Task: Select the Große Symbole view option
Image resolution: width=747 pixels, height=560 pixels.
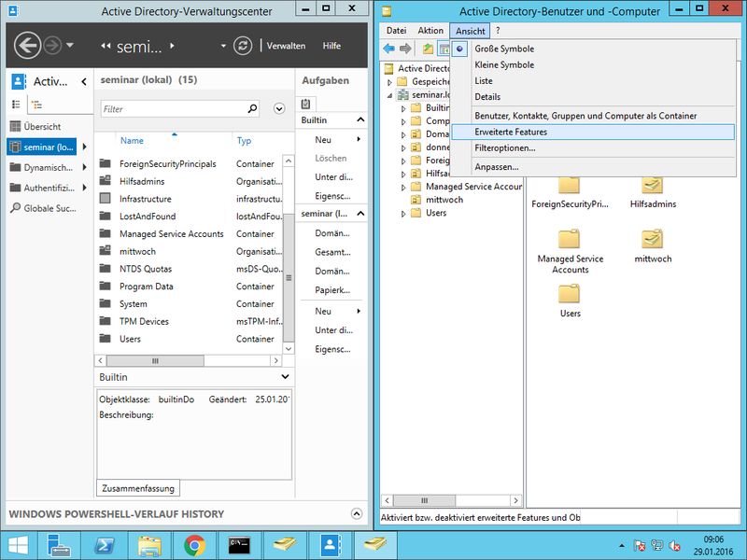Action: [x=504, y=49]
